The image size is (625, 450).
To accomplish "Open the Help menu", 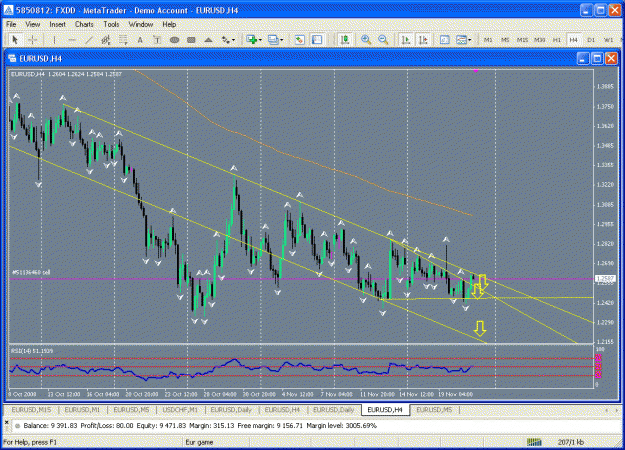I will (169, 24).
